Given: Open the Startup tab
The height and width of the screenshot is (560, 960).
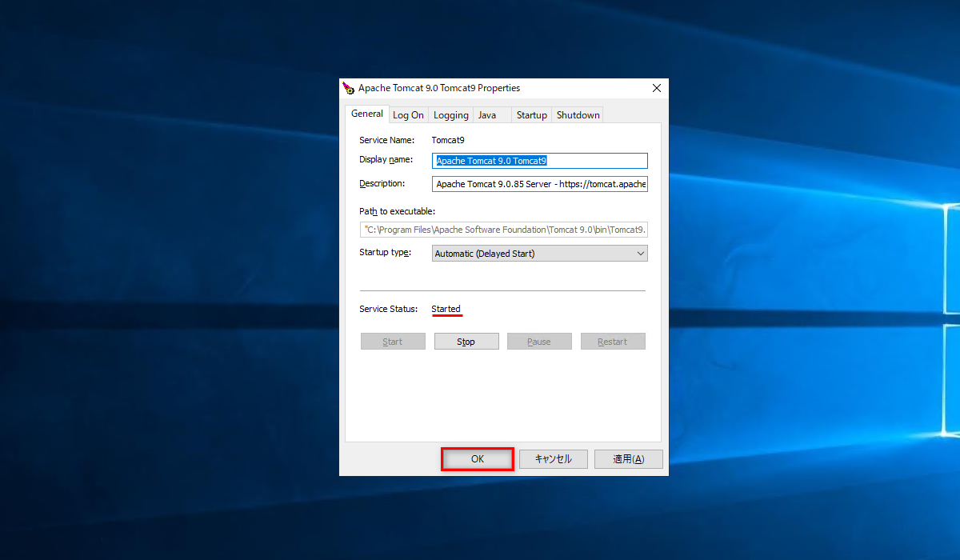Looking at the screenshot, I should click(x=532, y=115).
